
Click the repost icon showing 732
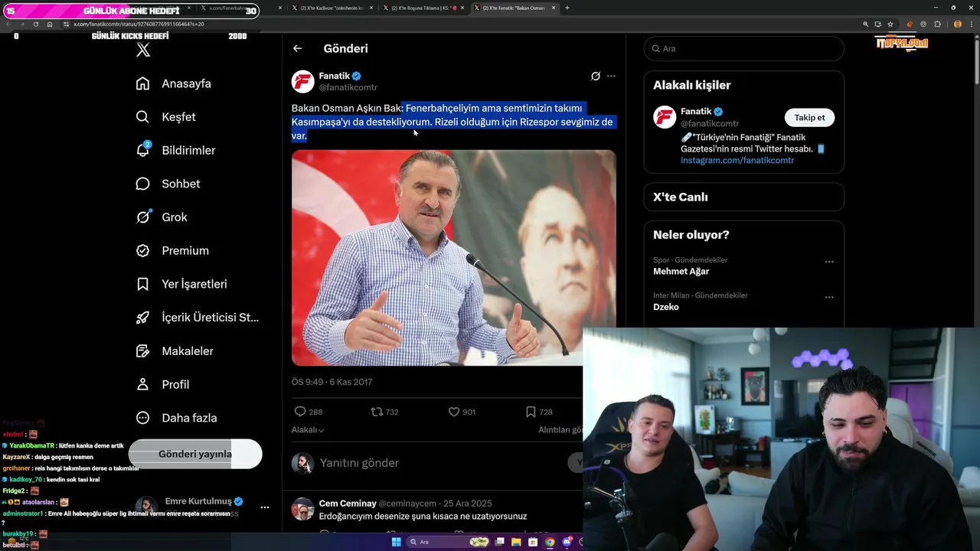pos(377,412)
